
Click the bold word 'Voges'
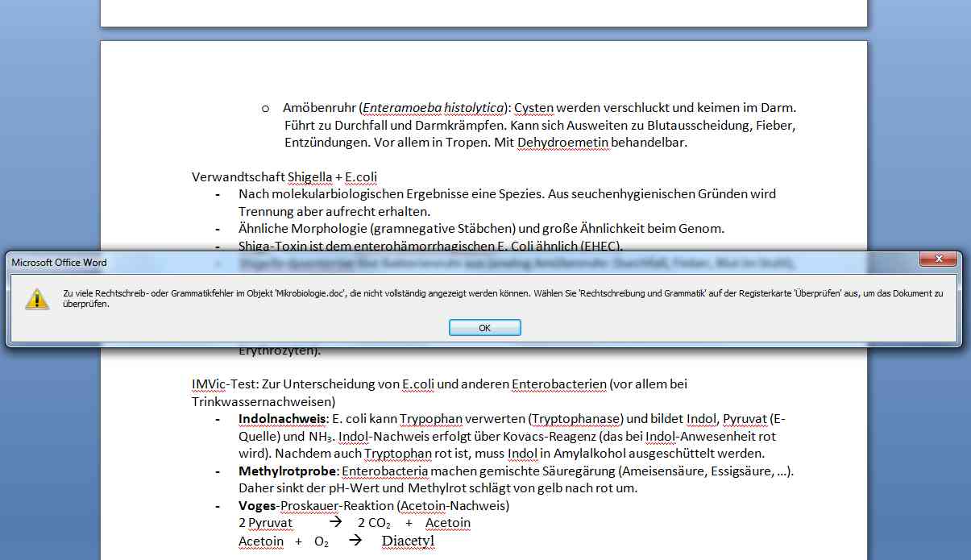257,505
